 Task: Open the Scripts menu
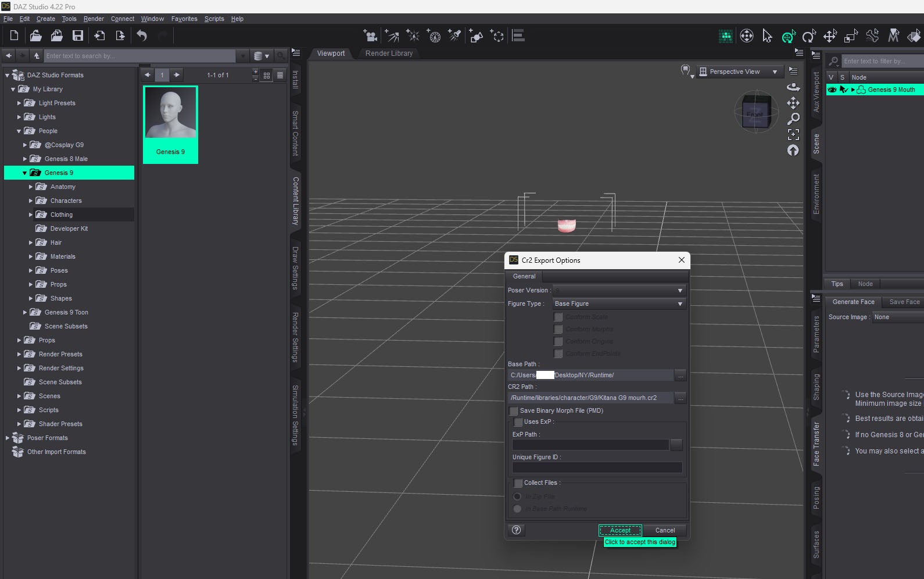[214, 19]
